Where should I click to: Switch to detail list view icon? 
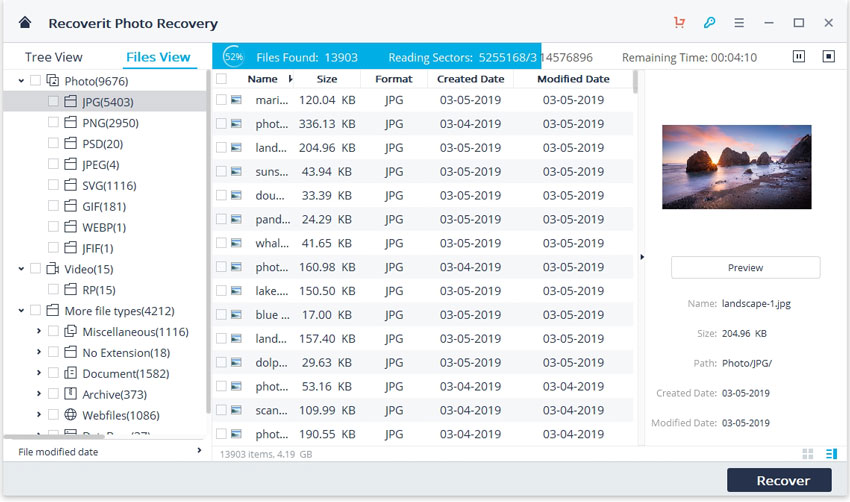pos(830,453)
